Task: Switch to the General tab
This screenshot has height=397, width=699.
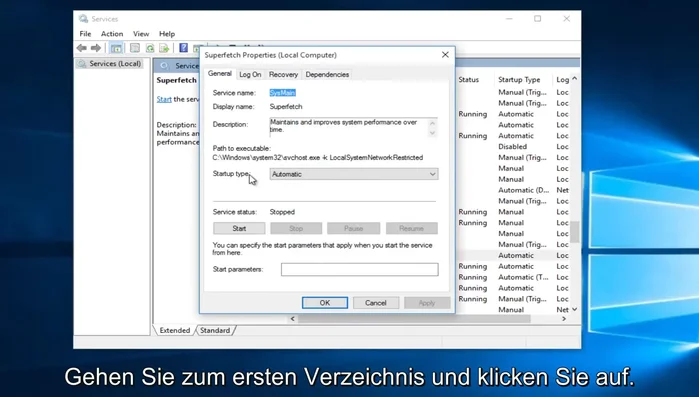Action: 220,74
